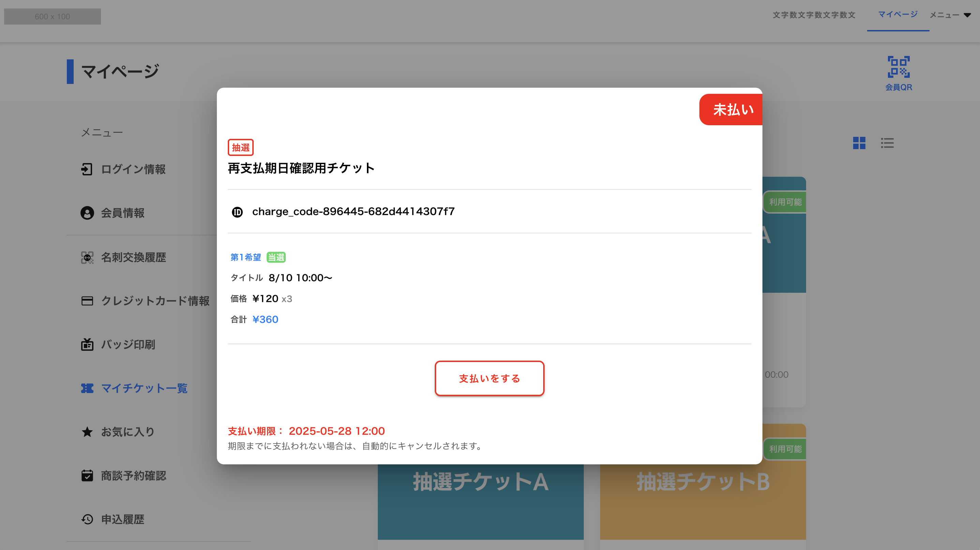The width and height of the screenshot is (980, 550).
Task: Switch to list view icon
Action: click(887, 143)
